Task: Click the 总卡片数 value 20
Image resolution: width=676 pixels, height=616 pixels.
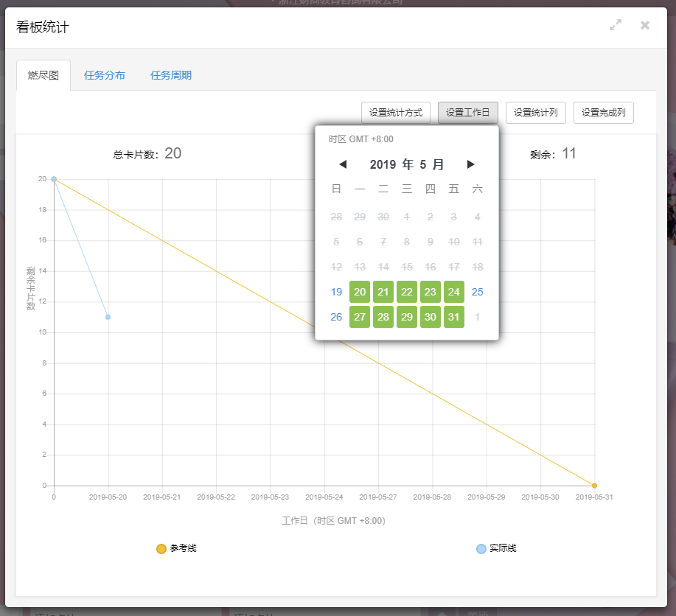Action: [173, 153]
